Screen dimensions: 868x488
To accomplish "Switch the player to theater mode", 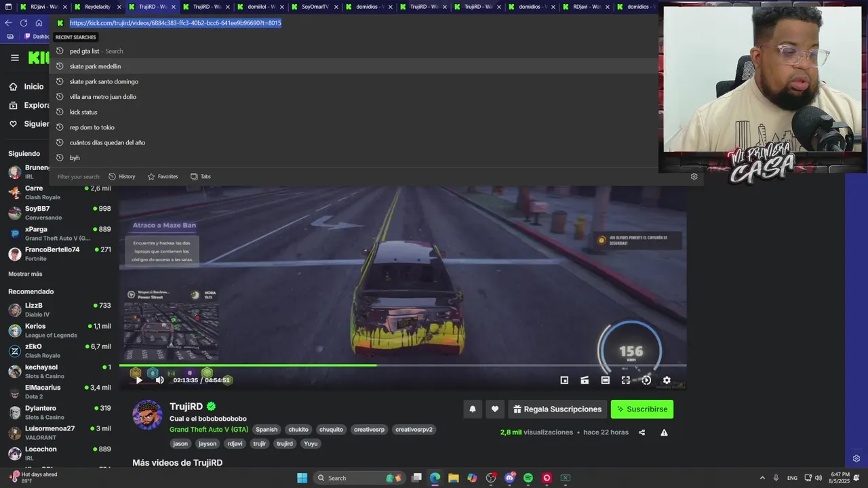I will 605,380.
